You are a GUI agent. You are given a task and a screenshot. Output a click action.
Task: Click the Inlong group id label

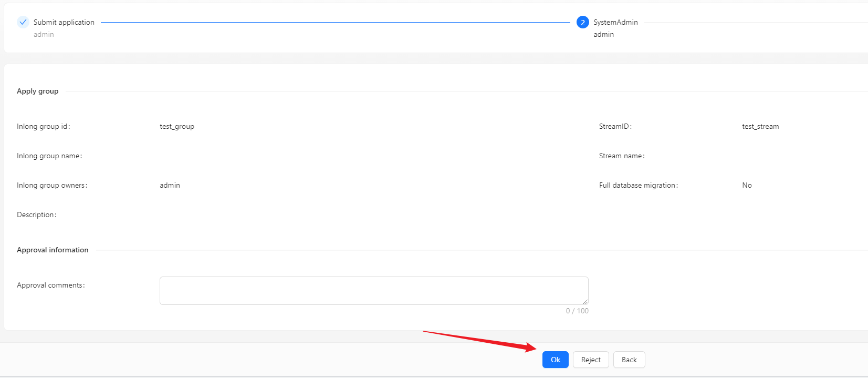(x=43, y=126)
